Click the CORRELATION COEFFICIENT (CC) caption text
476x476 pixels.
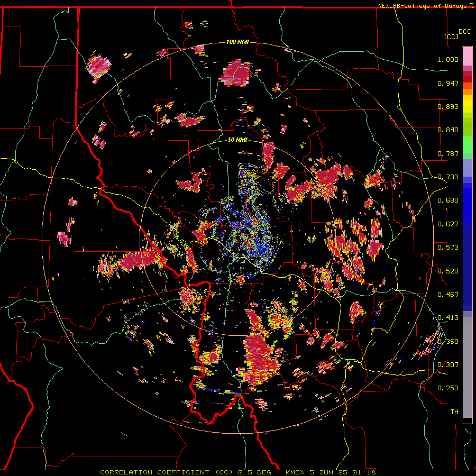tap(167, 472)
